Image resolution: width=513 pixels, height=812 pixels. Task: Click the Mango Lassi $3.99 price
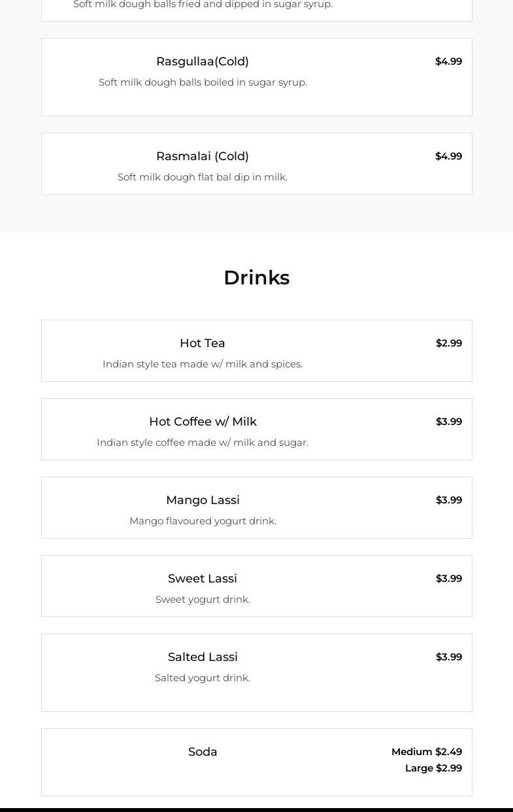click(449, 500)
